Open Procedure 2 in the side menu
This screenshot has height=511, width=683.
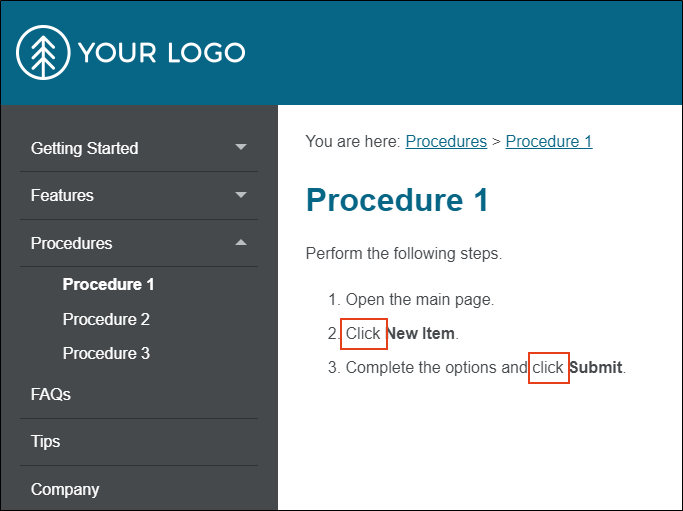point(106,319)
